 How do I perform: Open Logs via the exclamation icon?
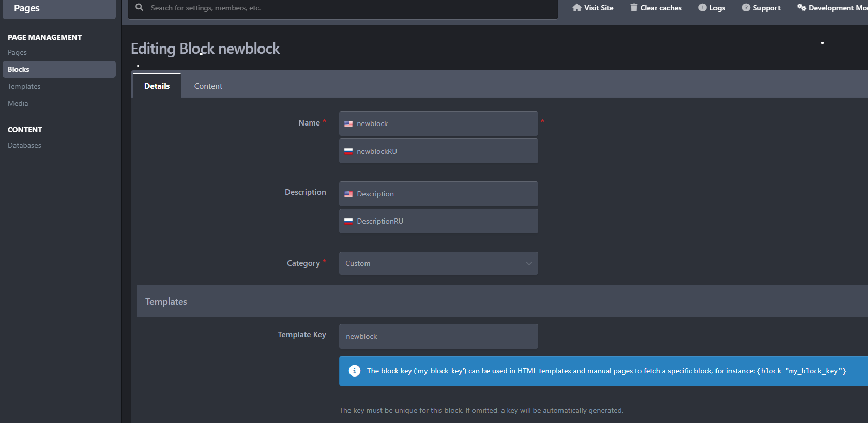click(702, 8)
